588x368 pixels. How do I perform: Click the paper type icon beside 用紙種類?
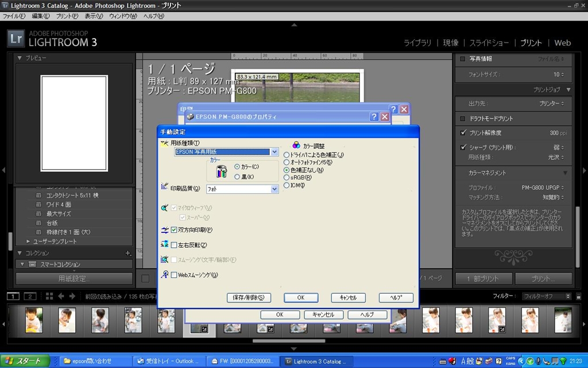pyautogui.click(x=165, y=144)
